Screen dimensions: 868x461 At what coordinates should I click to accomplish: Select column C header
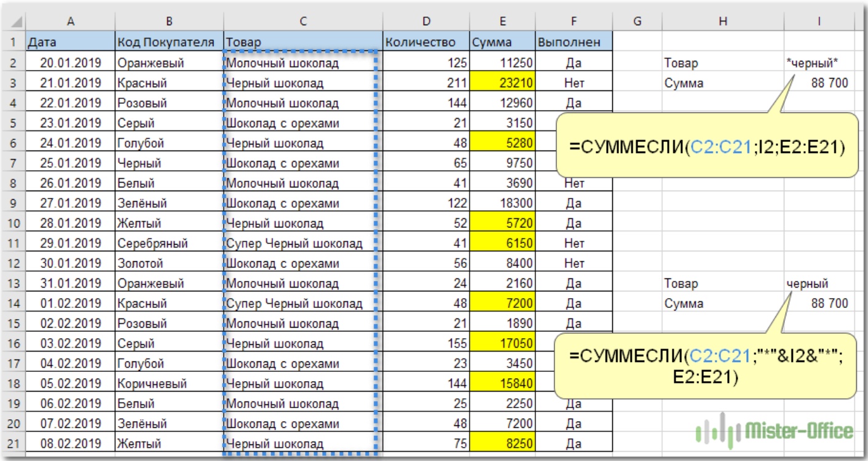click(x=303, y=21)
